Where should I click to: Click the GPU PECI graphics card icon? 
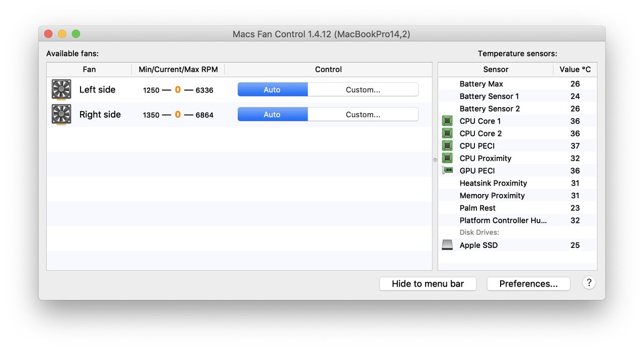click(447, 170)
